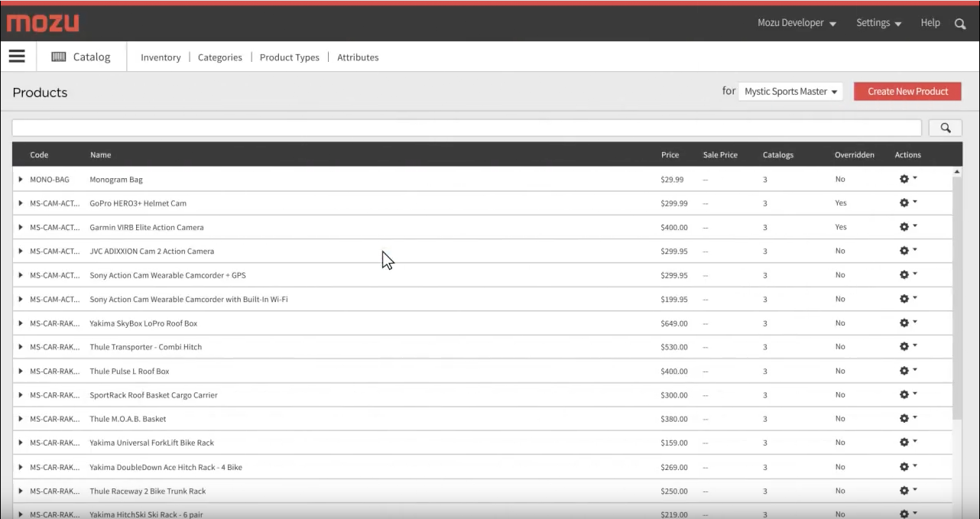Viewport: 980px width, 519px height.
Task: Click the product search input field
Action: point(467,128)
